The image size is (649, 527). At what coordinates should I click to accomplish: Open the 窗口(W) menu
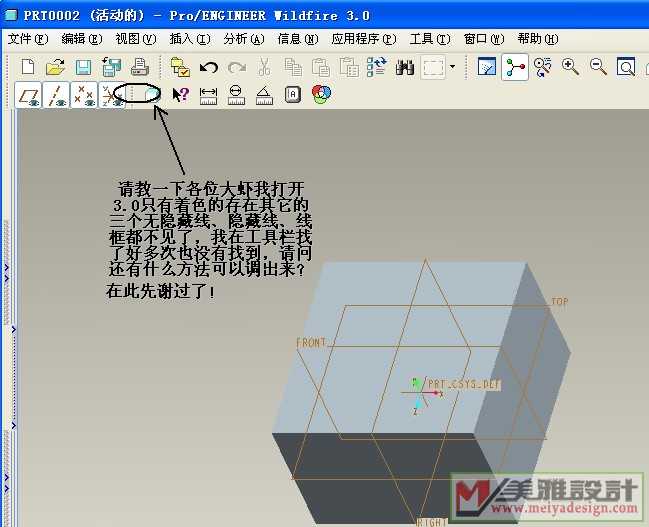coord(484,39)
